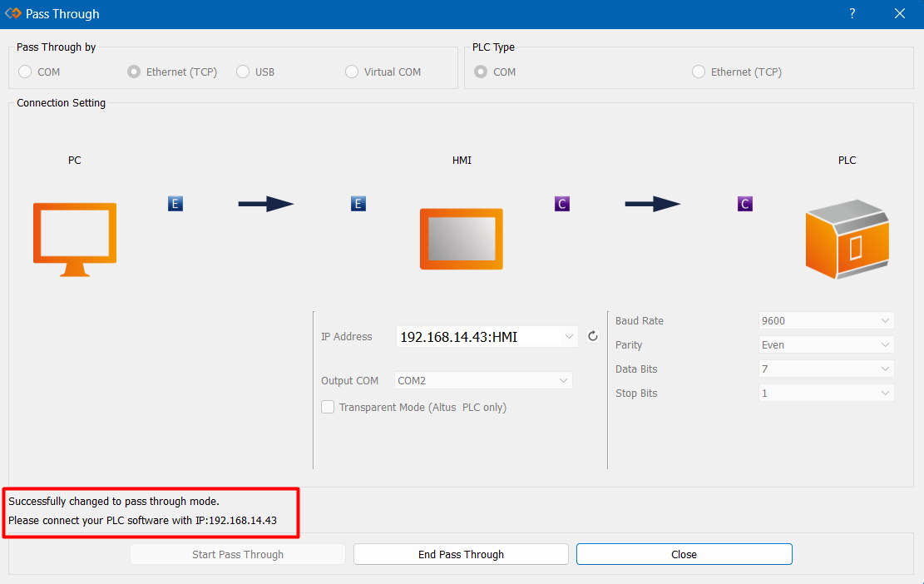Open the Stop Bits dropdown

(884, 393)
